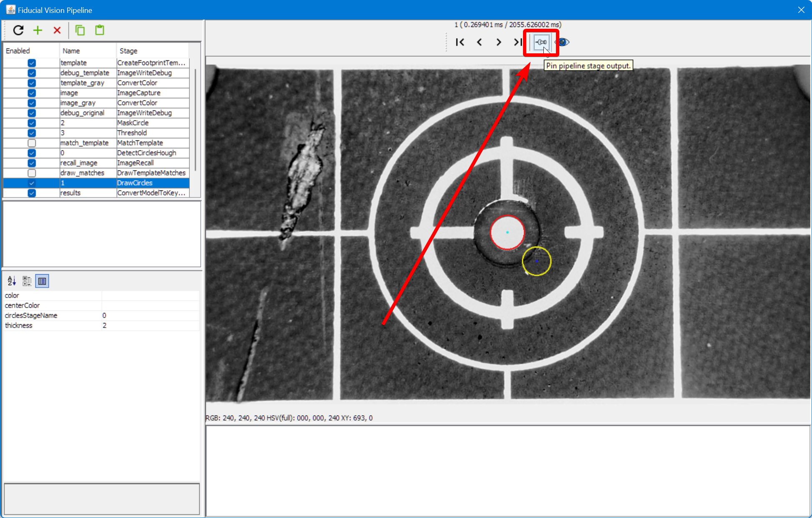Paste a pipeline from clipboard
This screenshot has height=518, width=812.
(x=99, y=30)
